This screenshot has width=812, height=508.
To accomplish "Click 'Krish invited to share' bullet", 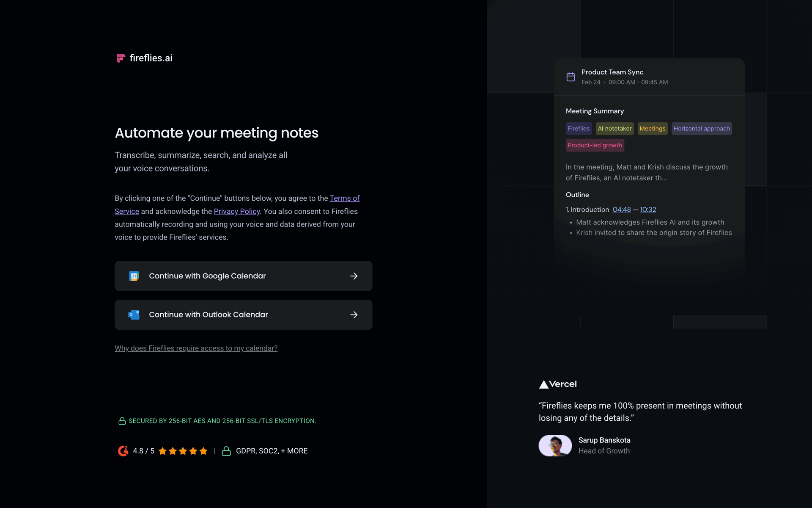I will (x=654, y=232).
